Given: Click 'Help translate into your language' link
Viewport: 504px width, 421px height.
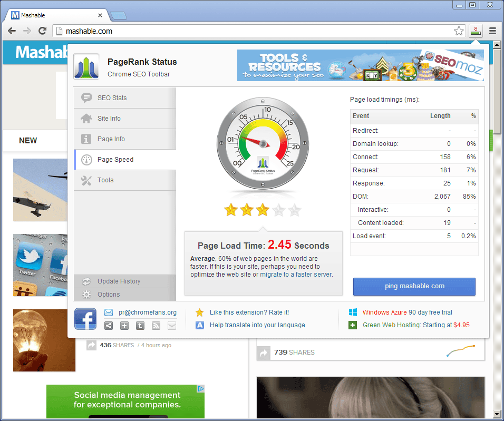Looking at the screenshot, I should click(x=257, y=325).
